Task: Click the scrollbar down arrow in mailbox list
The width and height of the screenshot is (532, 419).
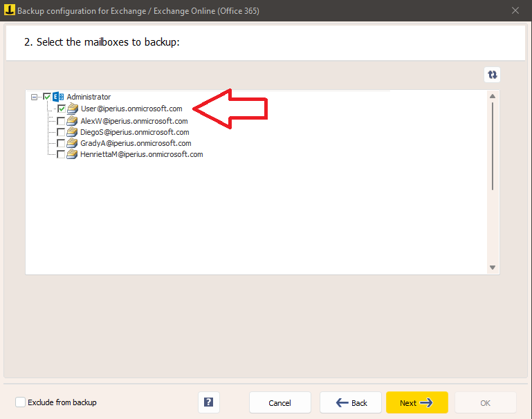Action: point(493,268)
